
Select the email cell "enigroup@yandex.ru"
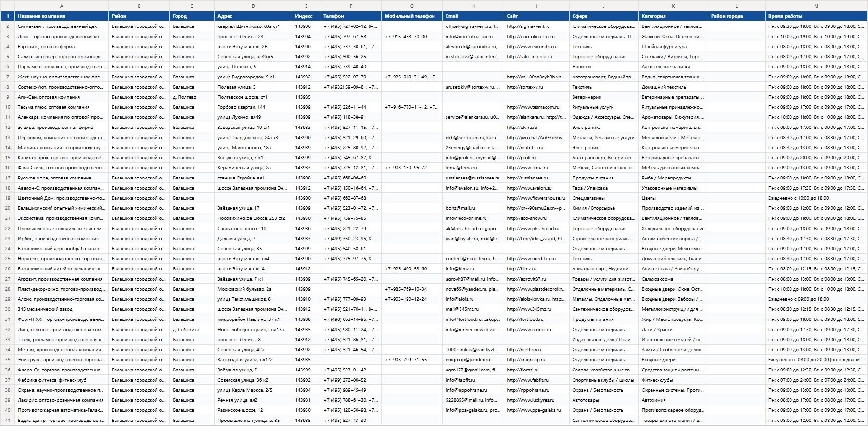click(473, 360)
